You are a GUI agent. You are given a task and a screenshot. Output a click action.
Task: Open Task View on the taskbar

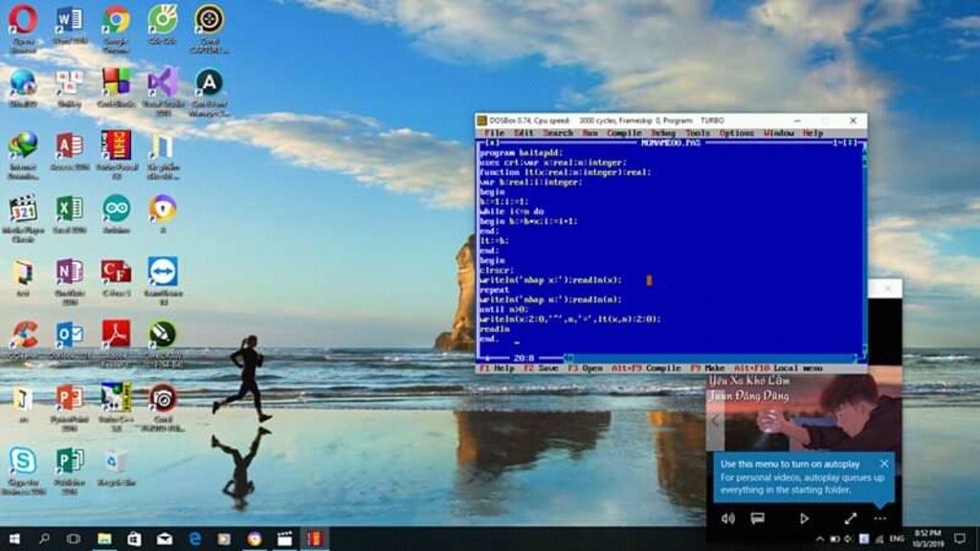coord(73,539)
